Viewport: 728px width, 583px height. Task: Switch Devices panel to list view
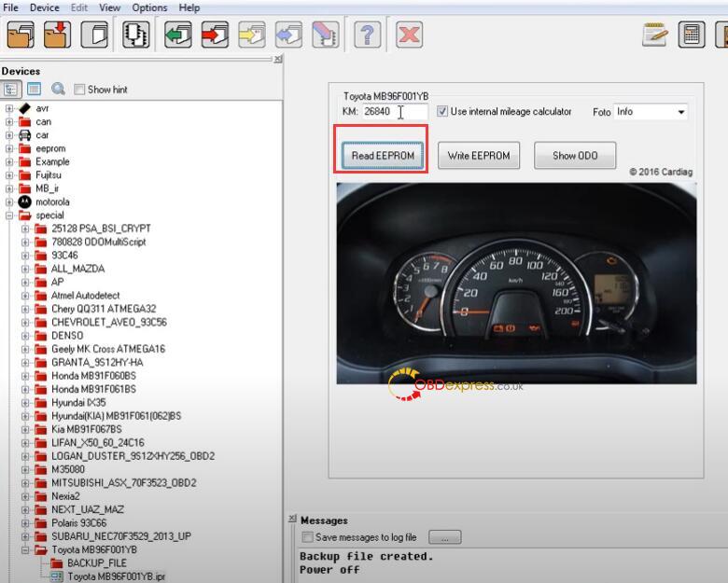click(x=34, y=89)
